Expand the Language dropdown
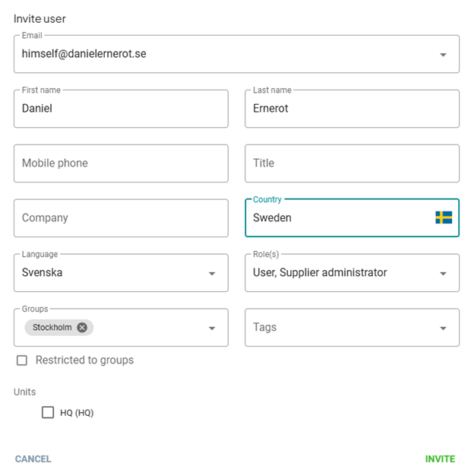 [x=212, y=274]
